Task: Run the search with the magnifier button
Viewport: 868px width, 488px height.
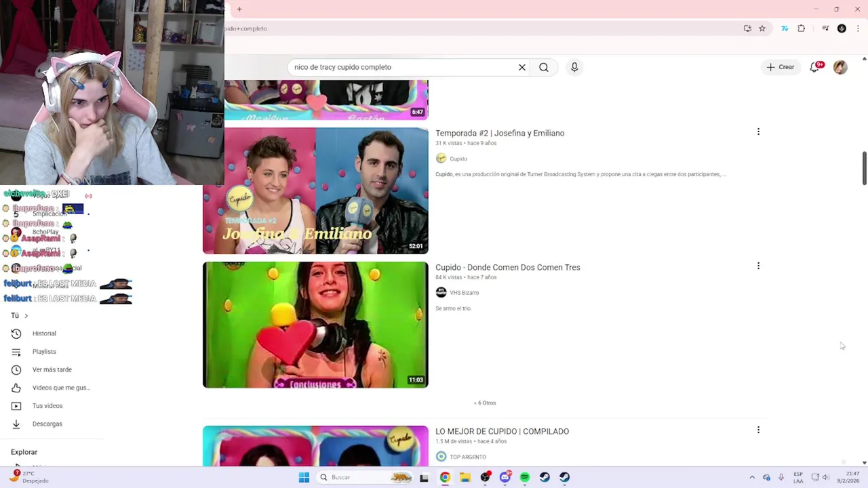Action: pyautogui.click(x=544, y=67)
